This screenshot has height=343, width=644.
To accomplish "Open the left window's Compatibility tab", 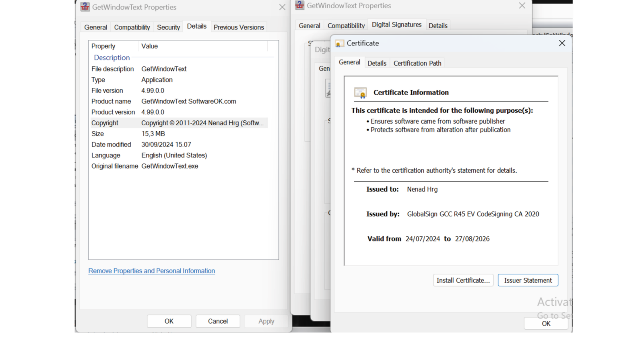I will coord(132,27).
